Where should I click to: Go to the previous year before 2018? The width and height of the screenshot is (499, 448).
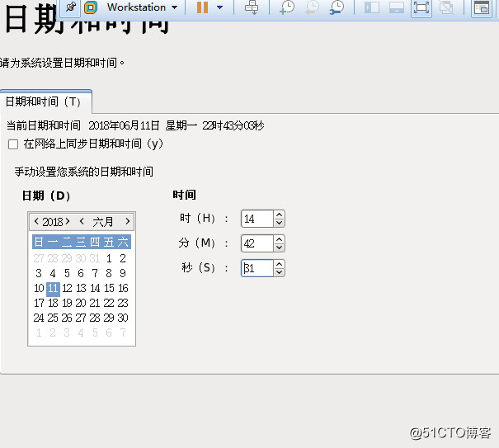(x=36, y=221)
